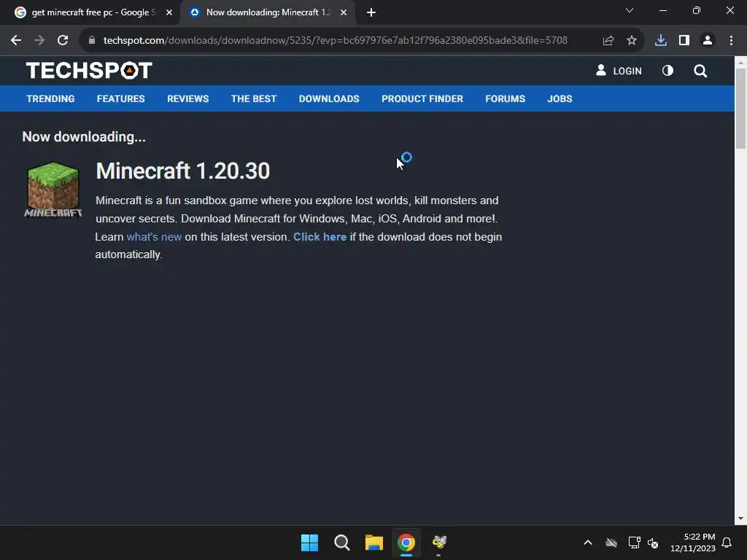Open THE BEST section
Screen dimensions: 747x560
tap(254, 98)
